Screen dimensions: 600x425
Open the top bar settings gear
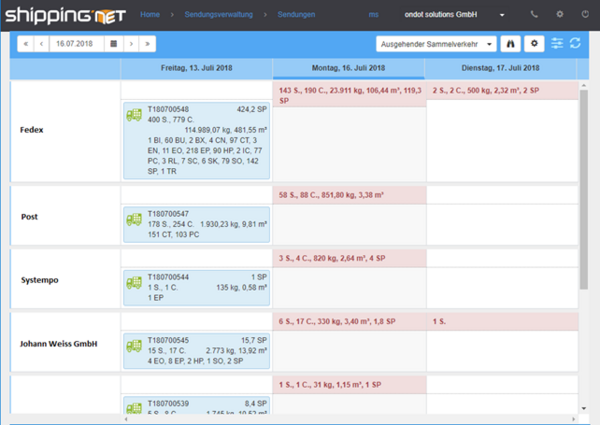coord(559,15)
